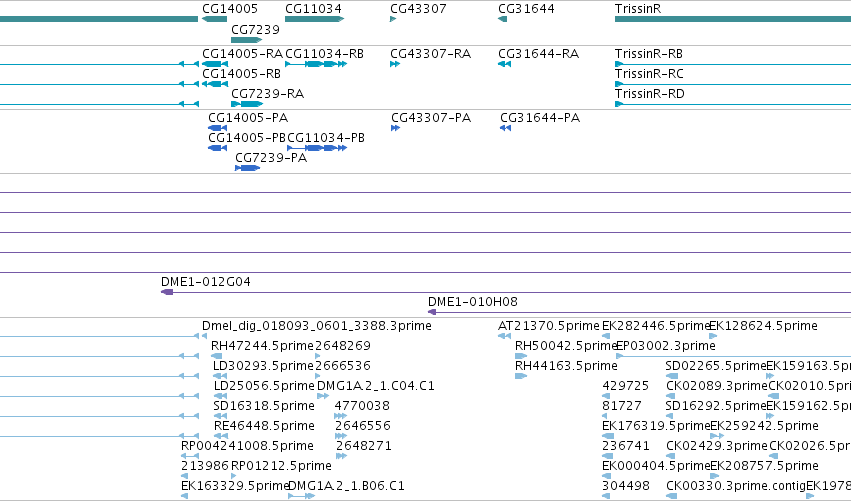Viewport: 851px width, 501px height.
Task: Select EST LD30293.5prime
Action: [x=264, y=366]
